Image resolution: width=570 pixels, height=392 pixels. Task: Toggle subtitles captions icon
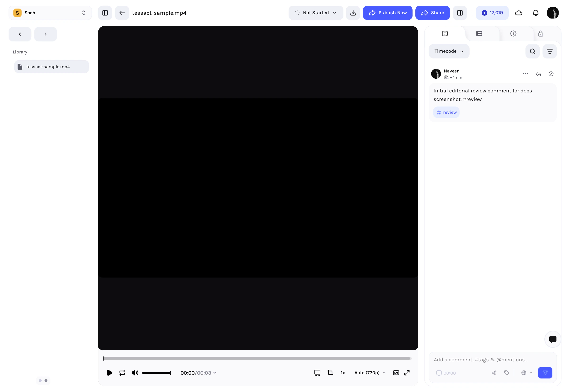(x=396, y=373)
